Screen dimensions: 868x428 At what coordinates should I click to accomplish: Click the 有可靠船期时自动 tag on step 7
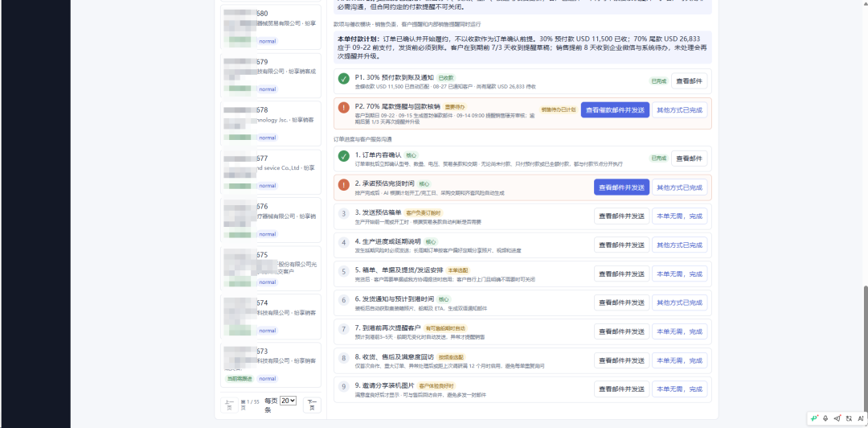(445, 328)
